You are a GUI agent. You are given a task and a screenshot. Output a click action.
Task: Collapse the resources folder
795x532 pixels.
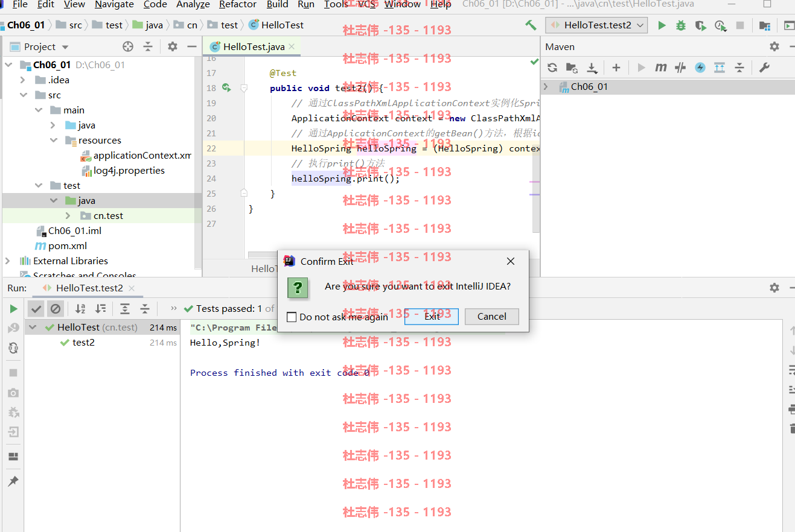point(53,141)
